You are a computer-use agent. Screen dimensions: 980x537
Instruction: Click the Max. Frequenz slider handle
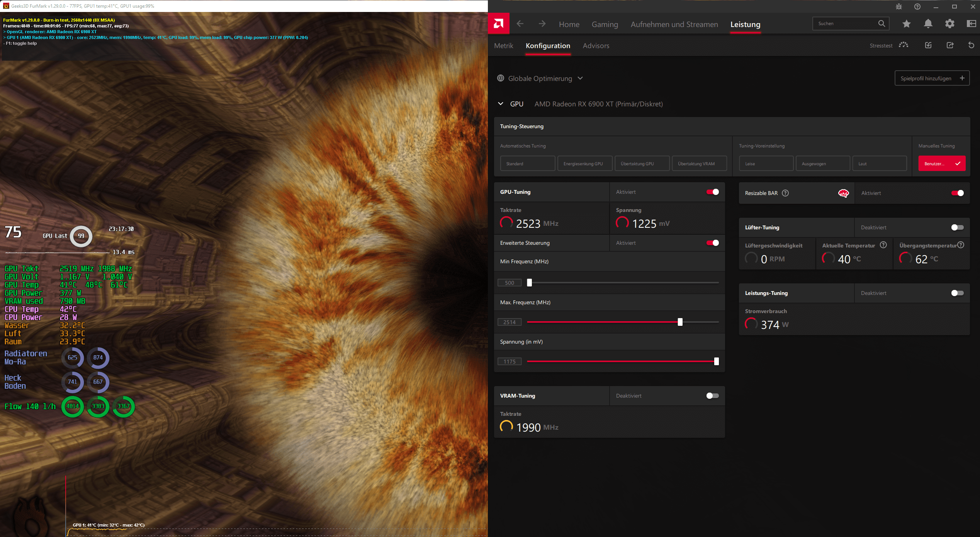[680, 322]
